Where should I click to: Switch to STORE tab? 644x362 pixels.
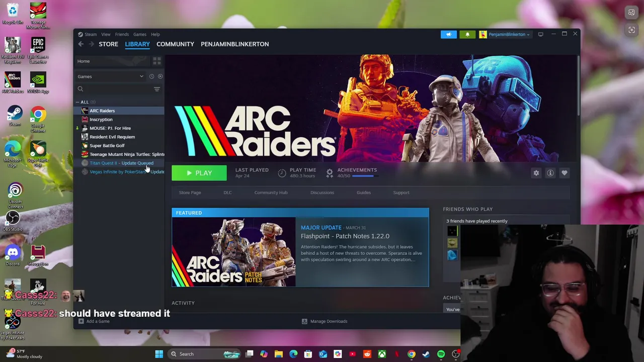[x=108, y=44]
